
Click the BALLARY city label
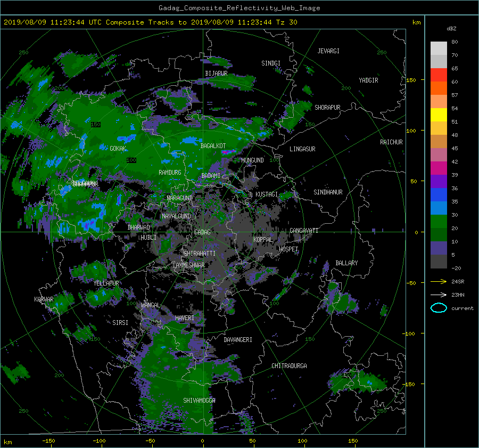[x=346, y=263]
